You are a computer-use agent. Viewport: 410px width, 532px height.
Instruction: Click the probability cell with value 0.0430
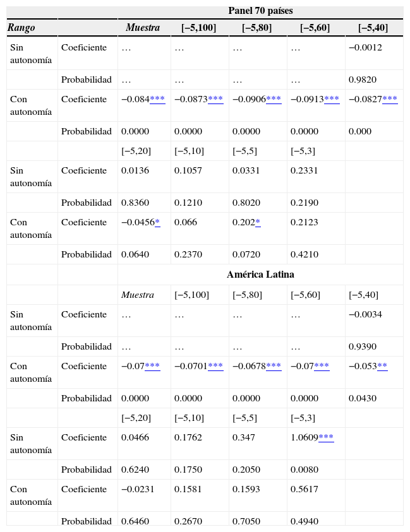pyautogui.click(x=359, y=398)
